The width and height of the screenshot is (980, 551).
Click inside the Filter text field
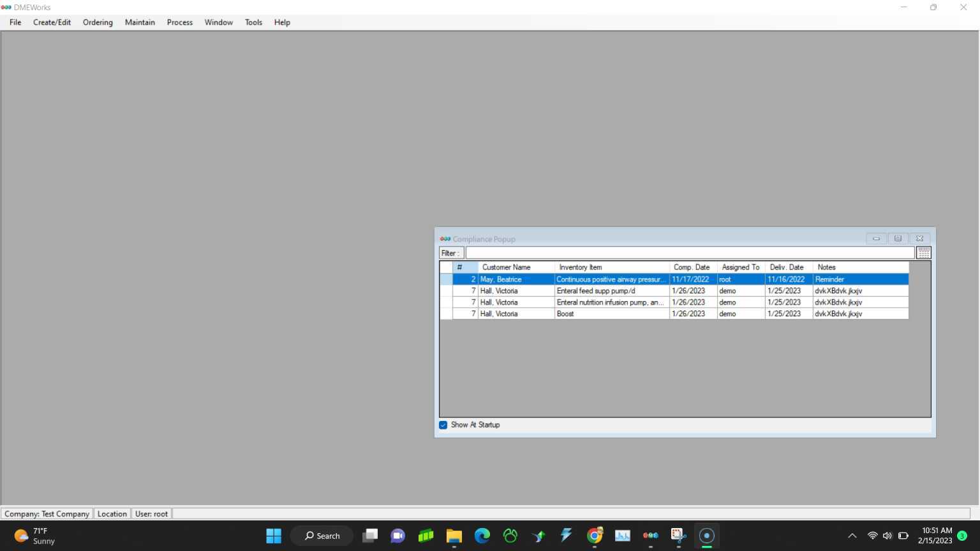(689, 253)
